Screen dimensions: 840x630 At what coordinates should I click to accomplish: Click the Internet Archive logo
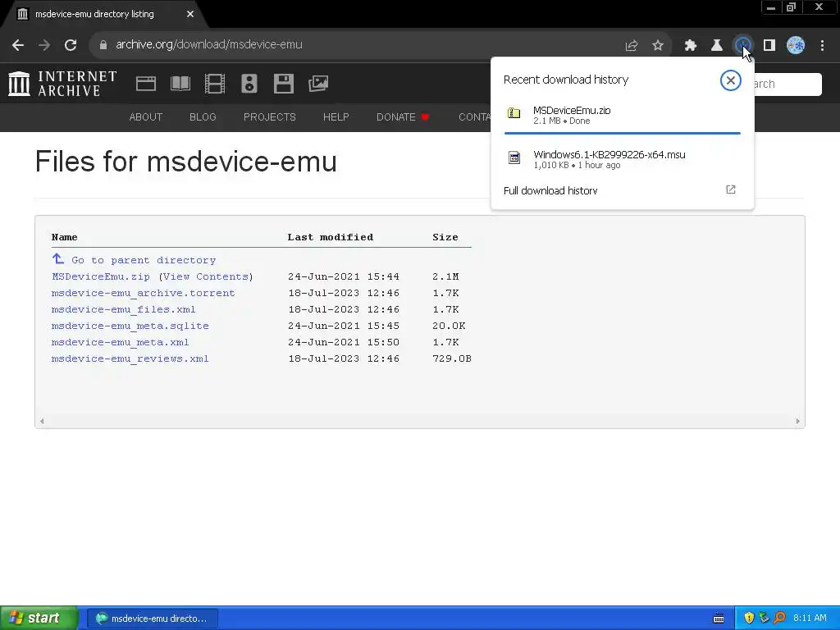pos(62,84)
